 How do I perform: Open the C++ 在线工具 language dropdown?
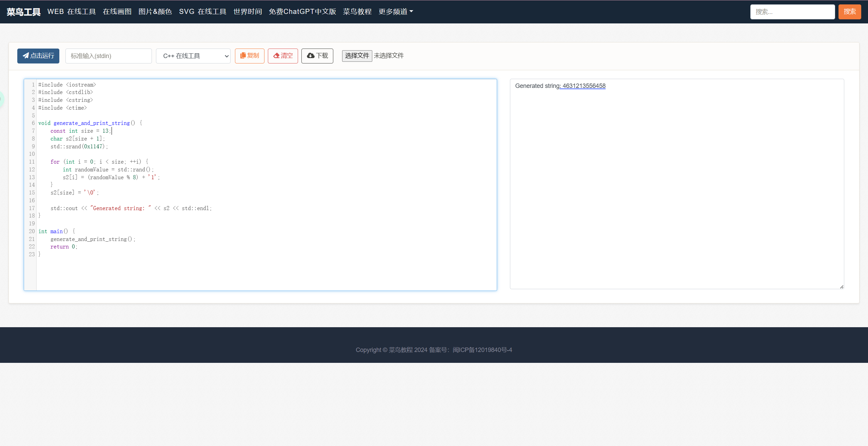[x=193, y=56]
